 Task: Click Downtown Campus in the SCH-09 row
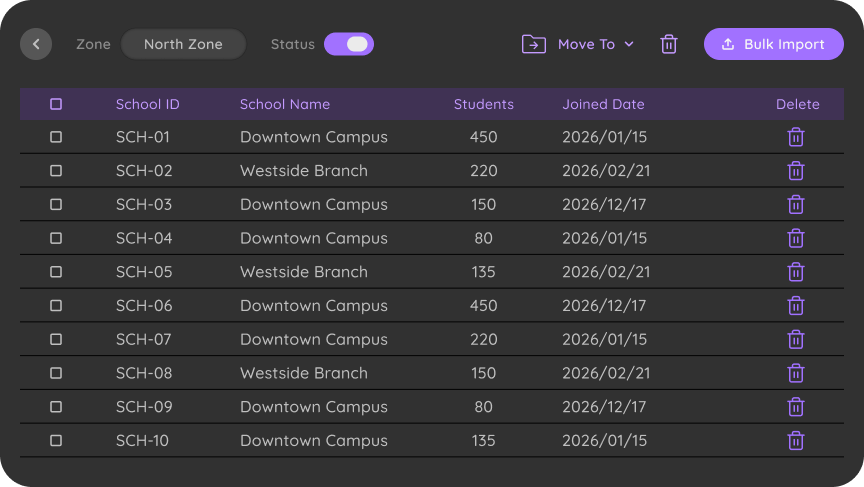[314, 407]
